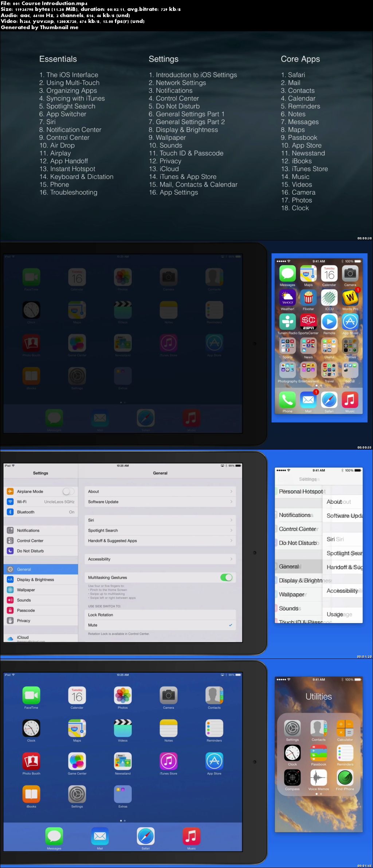The image size is (373, 868).
Task: Open Display & Brightness in iPad Settings sidebar
Action: [41, 580]
